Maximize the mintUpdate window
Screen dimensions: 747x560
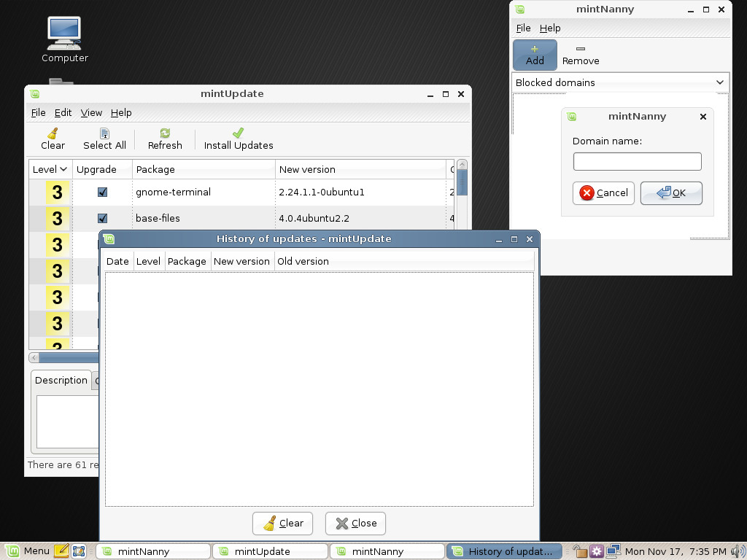click(x=446, y=94)
